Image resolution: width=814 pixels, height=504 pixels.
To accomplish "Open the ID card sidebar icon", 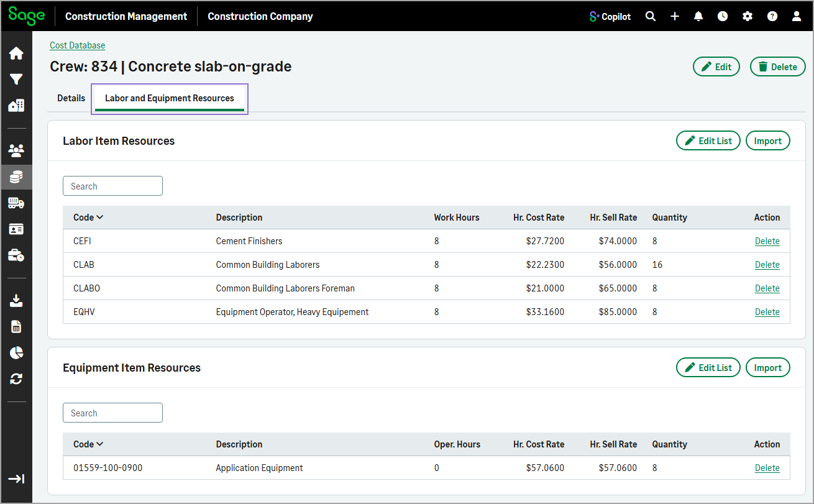I will pyautogui.click(x=16, y=229).
